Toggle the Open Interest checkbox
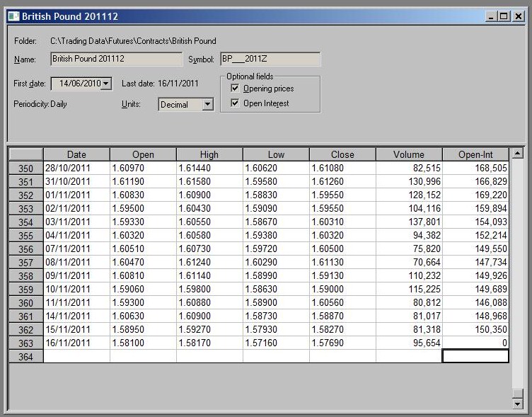The width and height of the screenshot is (532, 417). point(235,103)
